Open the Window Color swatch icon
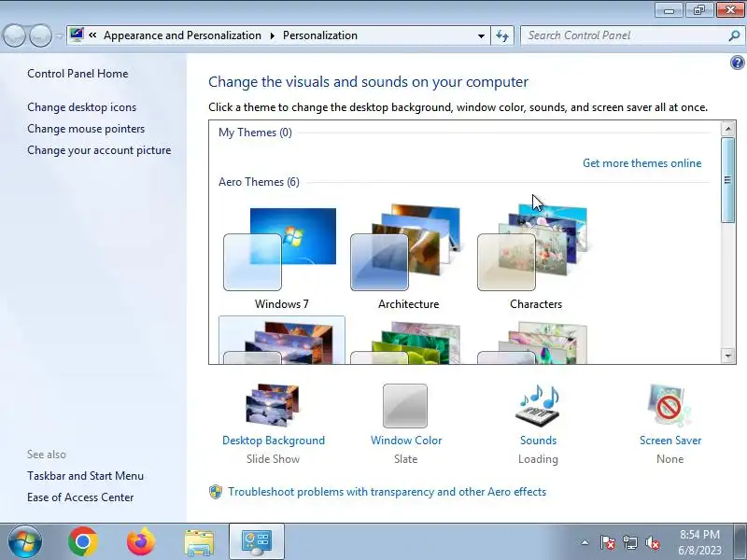Viewport: 747px width, 560px height. (x=405, y=406)
